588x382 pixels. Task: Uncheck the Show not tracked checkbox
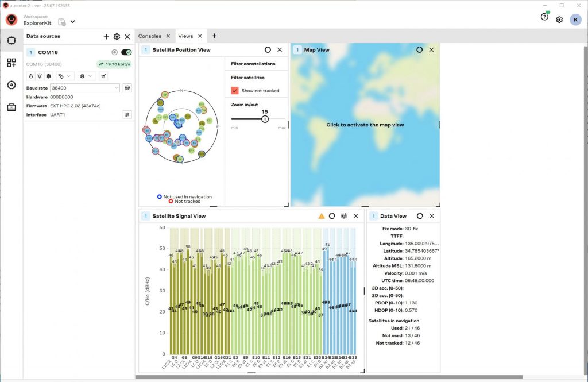point(234,91)
